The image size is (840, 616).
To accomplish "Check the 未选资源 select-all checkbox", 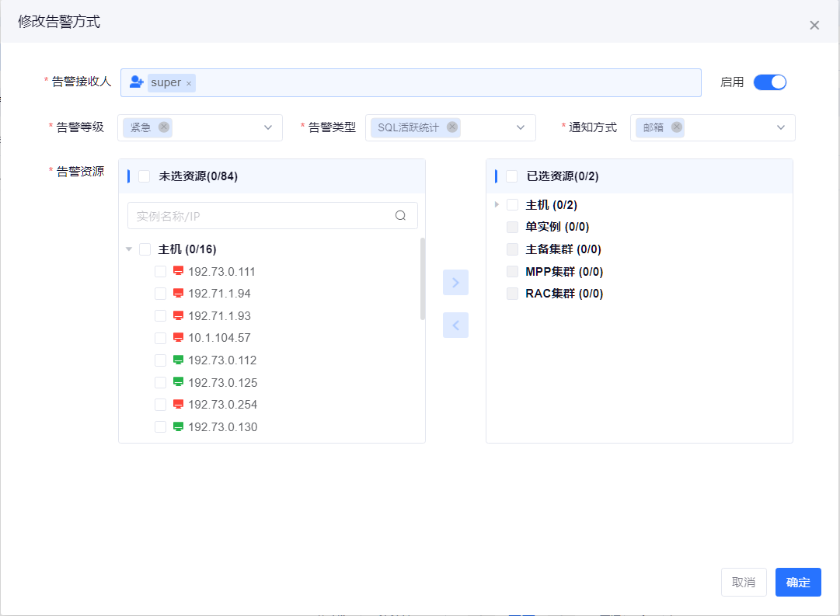I will pos(144,176).
